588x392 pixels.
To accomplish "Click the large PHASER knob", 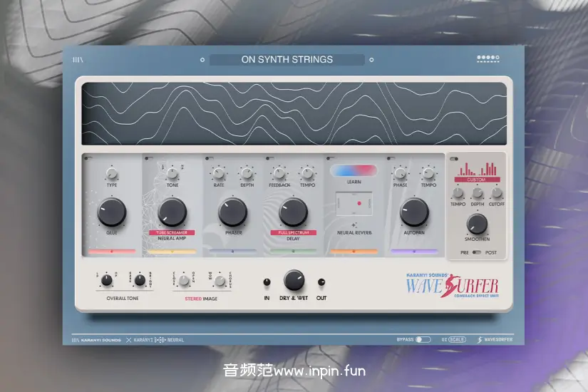I will [x=233, y=212].
